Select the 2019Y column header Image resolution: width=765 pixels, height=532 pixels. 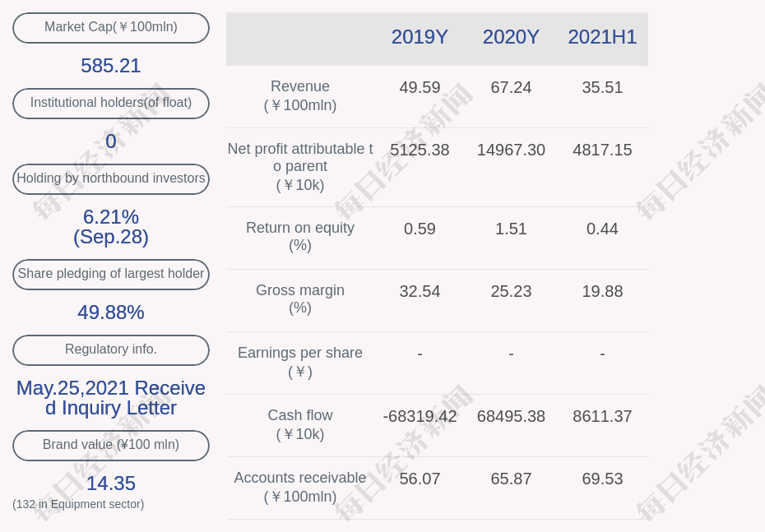point(420,37)
